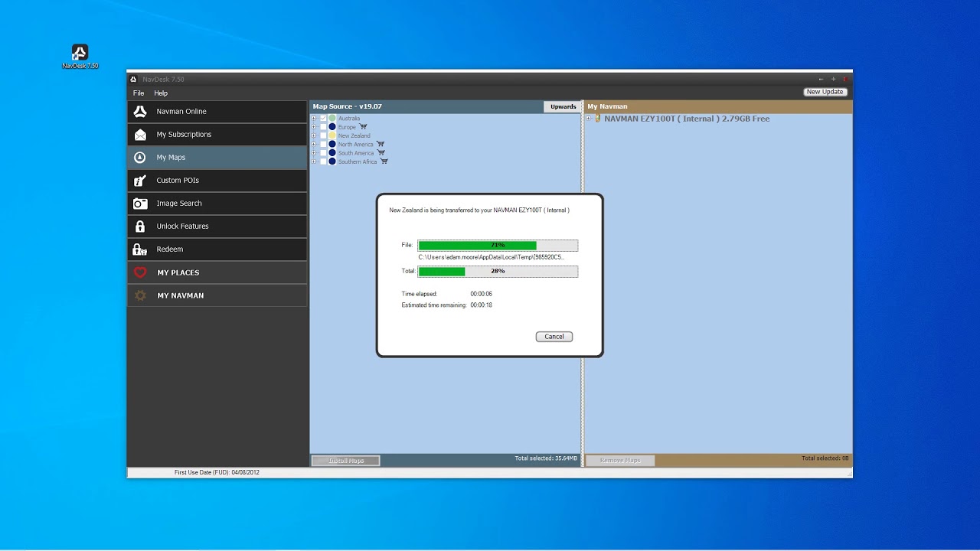
Task: Click the Custom POIs icon
Action: coord(140,181)
